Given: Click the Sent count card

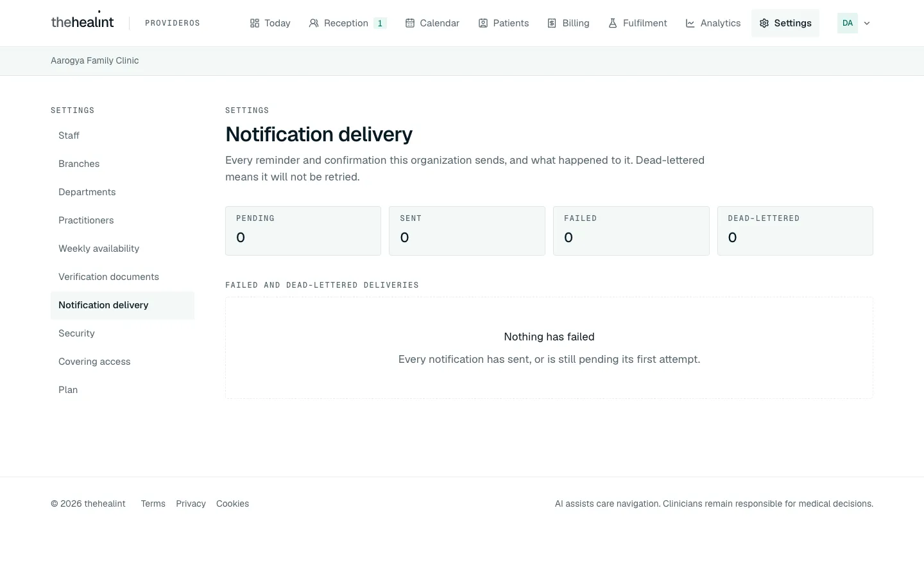Looking at the screenshot, I should (467, 231).
